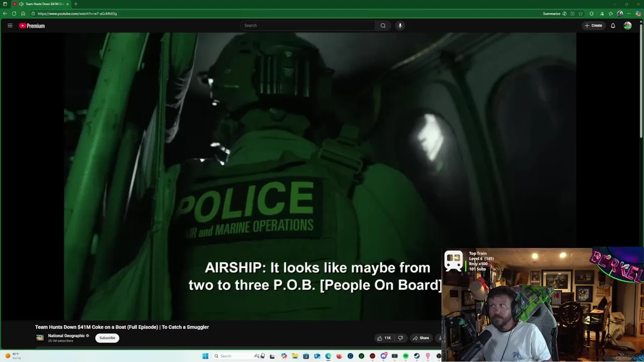This screenshot has width=644, height=362.
Task: Add this page to favorites star
Action: [581, 14]
